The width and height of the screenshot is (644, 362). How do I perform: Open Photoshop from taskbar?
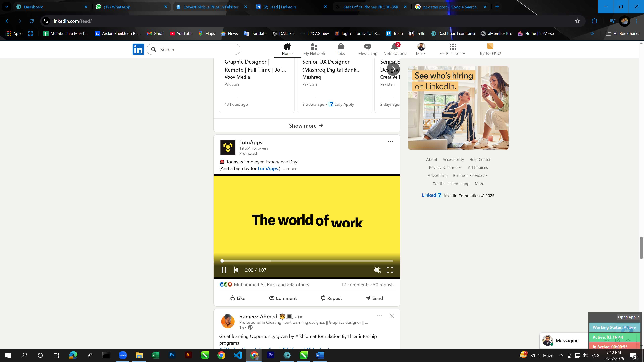[172, 355]
